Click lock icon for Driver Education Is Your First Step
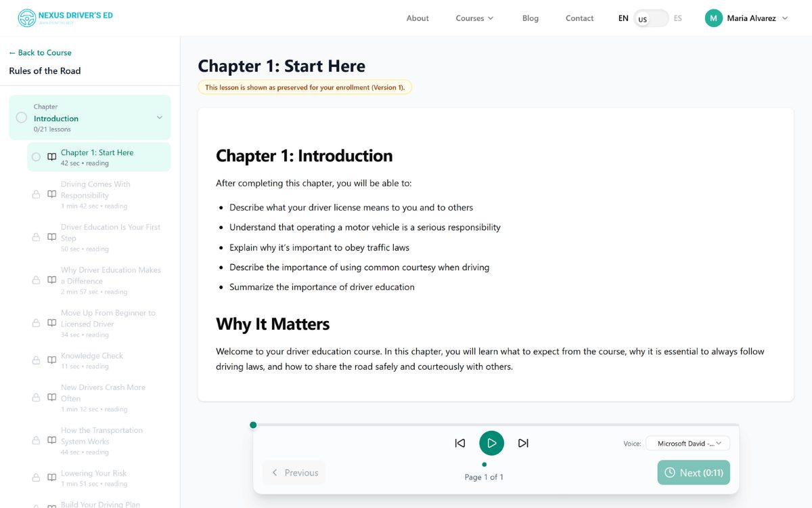This screenshot has width=812, height=508. tap(37, 237)
